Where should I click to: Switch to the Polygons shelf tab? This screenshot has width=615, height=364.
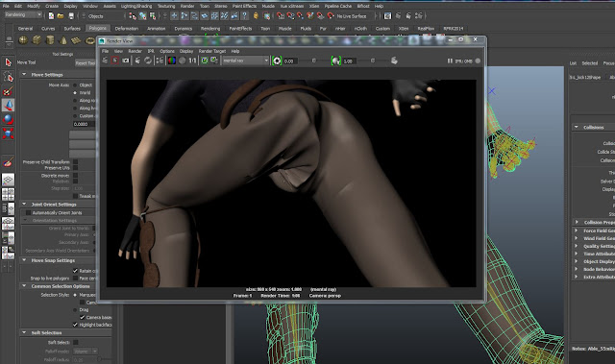(x=97, y=28)
